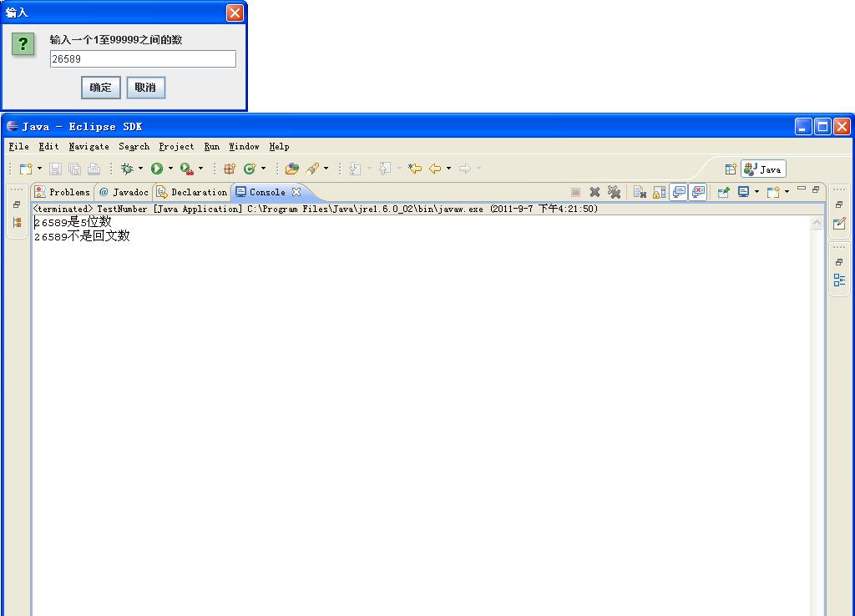Click console line '26589不是回文数'

[x=82, y=236]
